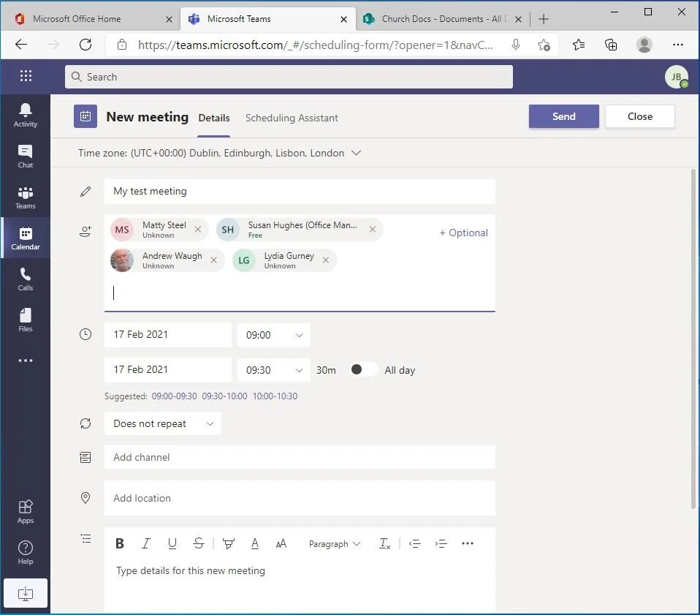
Task: Click the meeting title field
Action: pyautogui.click(x=300, y=191)
